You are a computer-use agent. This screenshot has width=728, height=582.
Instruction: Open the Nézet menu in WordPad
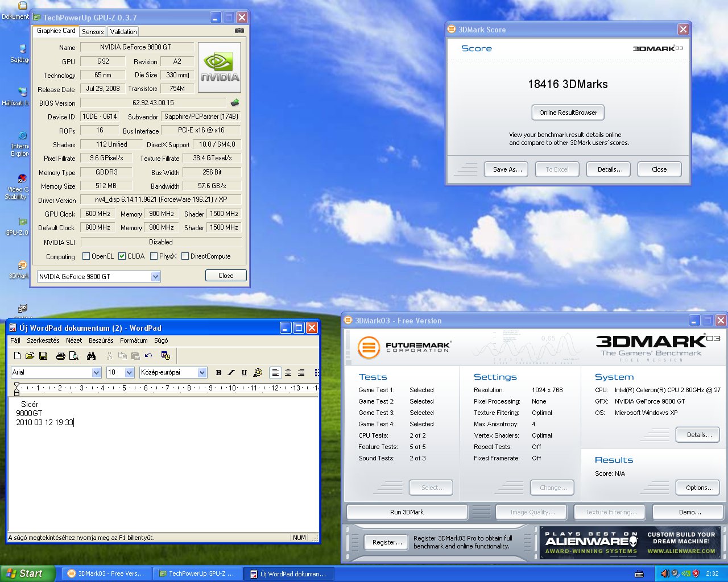[74, 340]
